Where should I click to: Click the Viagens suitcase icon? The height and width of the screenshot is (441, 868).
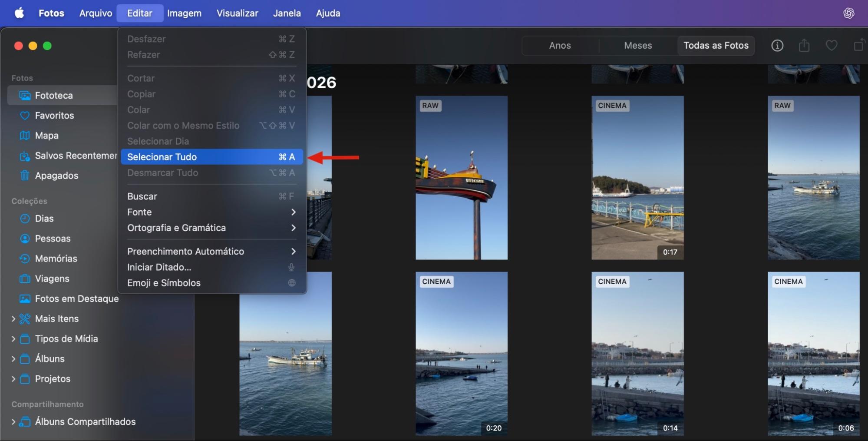click(x=25, y=279)
